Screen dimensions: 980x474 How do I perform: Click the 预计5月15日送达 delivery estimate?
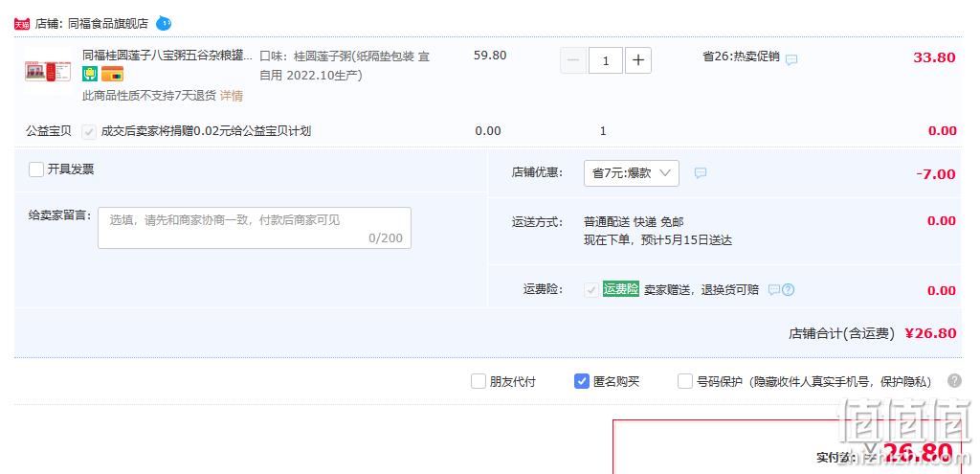point(686,240)
